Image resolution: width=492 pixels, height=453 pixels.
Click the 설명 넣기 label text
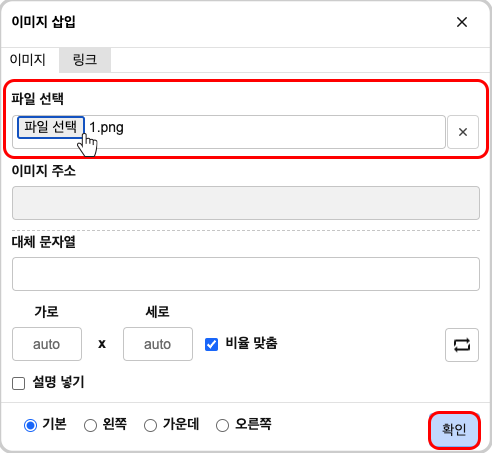[58, 382]
